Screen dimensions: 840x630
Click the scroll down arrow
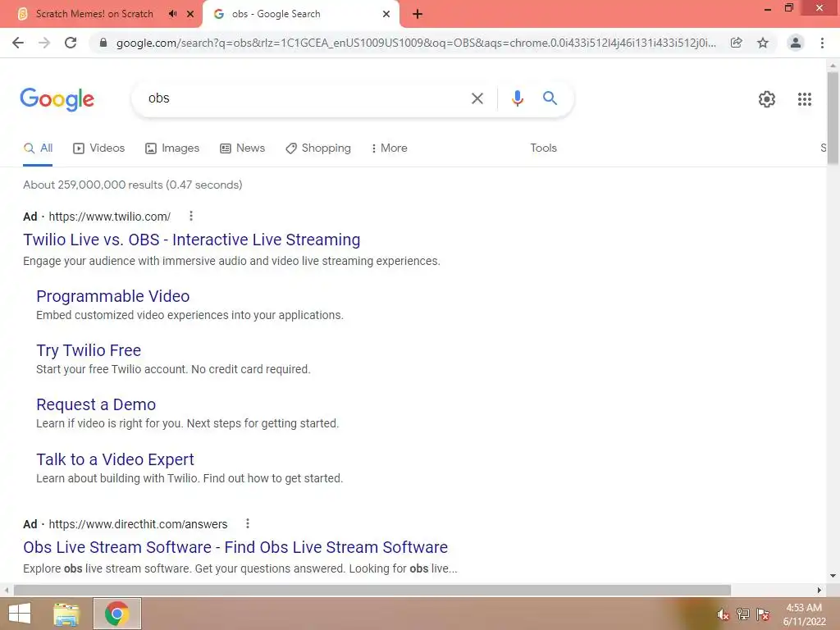coord(833,576)
